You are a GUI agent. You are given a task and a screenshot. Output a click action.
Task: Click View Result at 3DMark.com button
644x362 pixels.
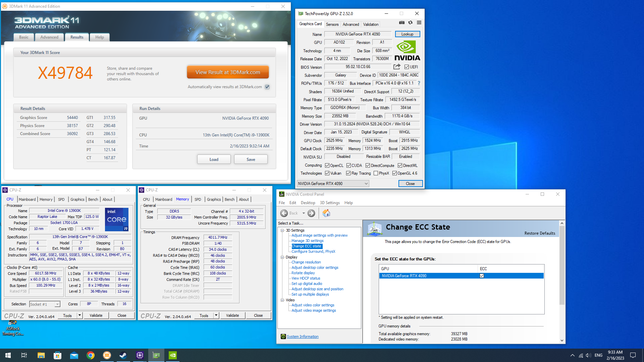[228, 72]
